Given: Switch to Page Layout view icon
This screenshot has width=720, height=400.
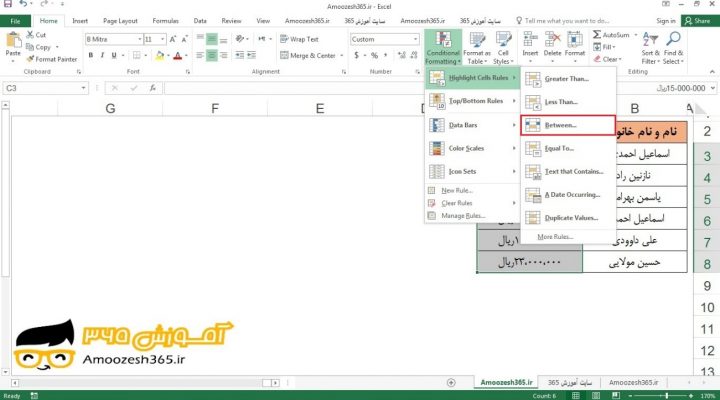Looking at the screenshot, I should [596, 395].
